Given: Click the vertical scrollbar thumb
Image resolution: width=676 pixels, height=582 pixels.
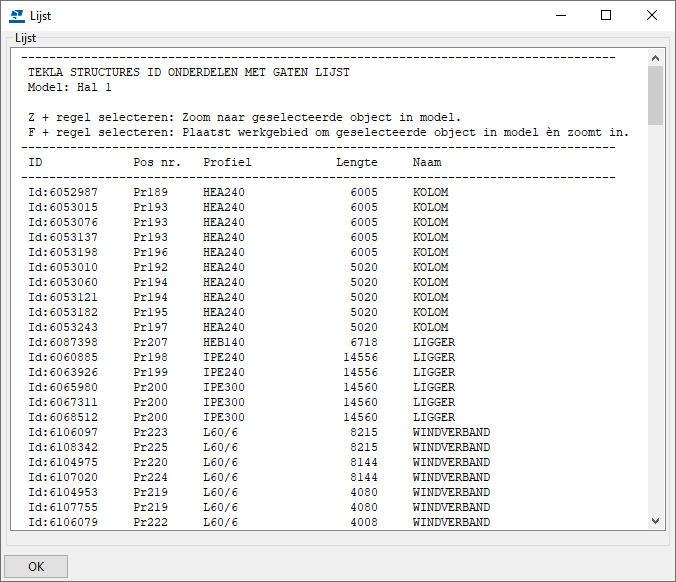Looking at the screenshot, I should coord(655,95).
